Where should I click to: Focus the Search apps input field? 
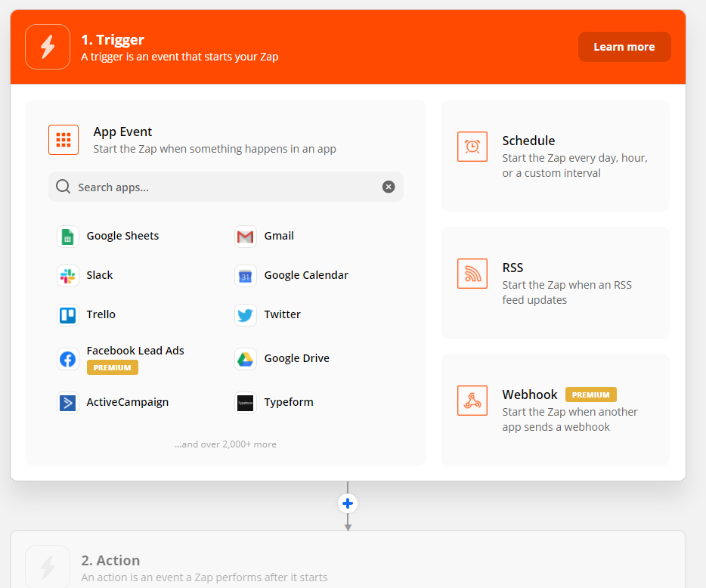[x=225, y=187]
